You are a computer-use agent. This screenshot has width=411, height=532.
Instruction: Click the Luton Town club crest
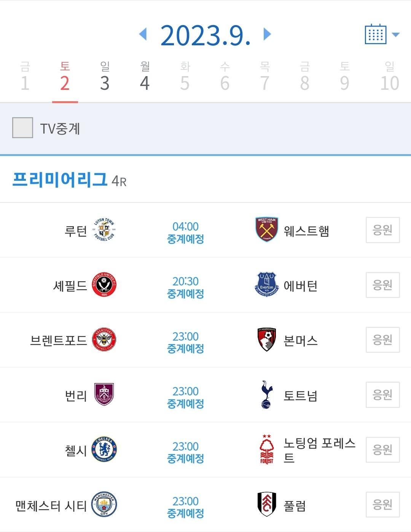[x=104, y=230]
